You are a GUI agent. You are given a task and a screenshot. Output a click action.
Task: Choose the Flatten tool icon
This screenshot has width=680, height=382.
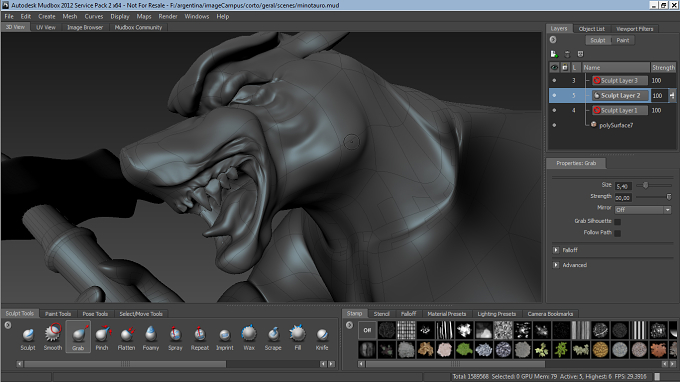click(x=126, y=337)
